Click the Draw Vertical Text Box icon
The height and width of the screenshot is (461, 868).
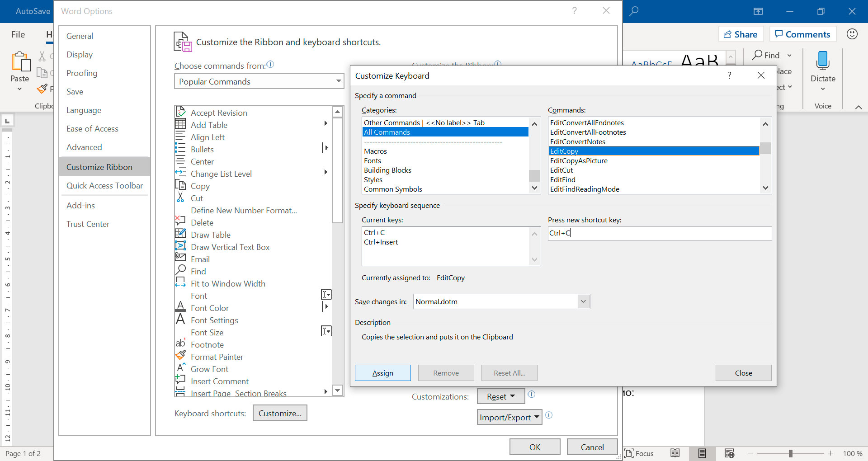click(x=180, y=246)
